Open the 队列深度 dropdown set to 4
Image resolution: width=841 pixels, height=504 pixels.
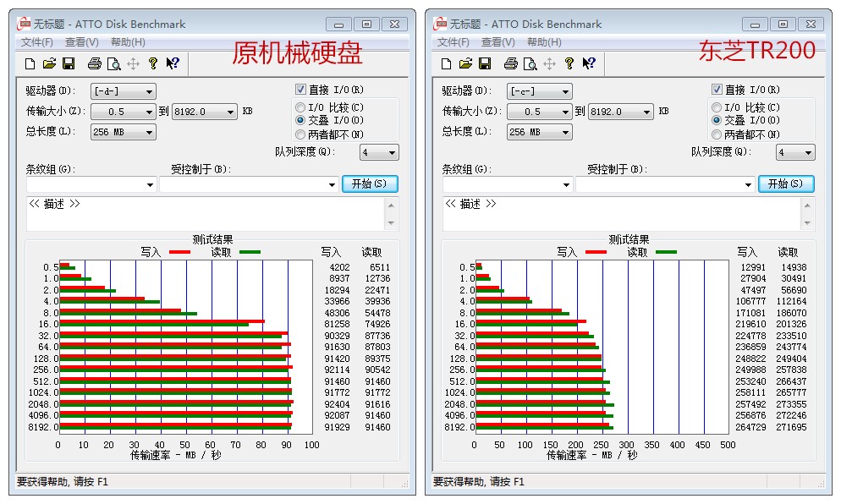point(379,152)
